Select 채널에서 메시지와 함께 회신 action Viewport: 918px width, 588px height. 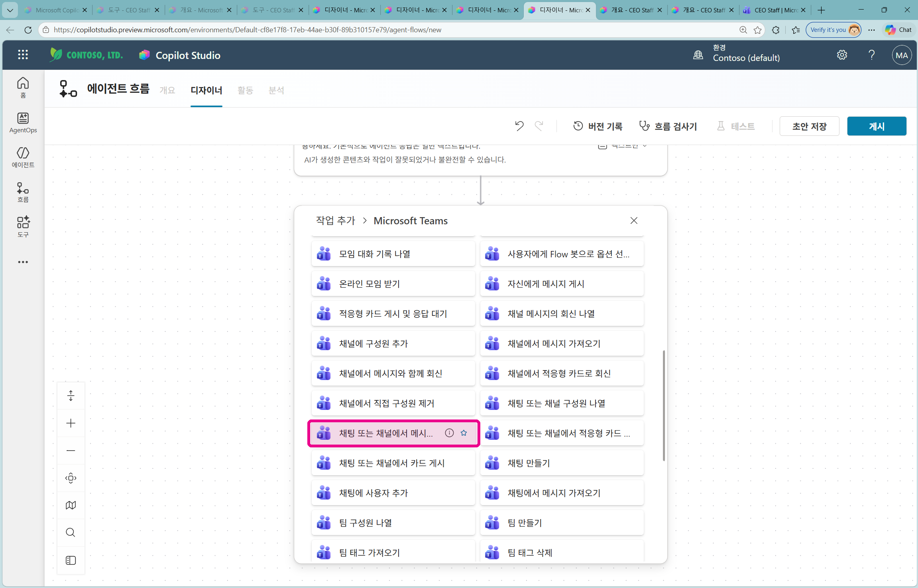(x=393, y=373)
